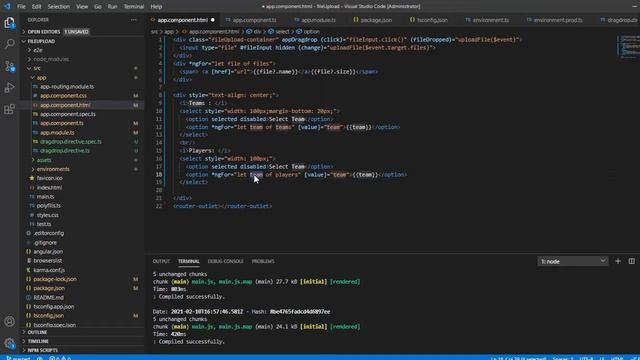Open app.component.spec.ts in explorer
The width and height of the screenshot is (640, 360).
pyautogui.click(x=67, y=114)
